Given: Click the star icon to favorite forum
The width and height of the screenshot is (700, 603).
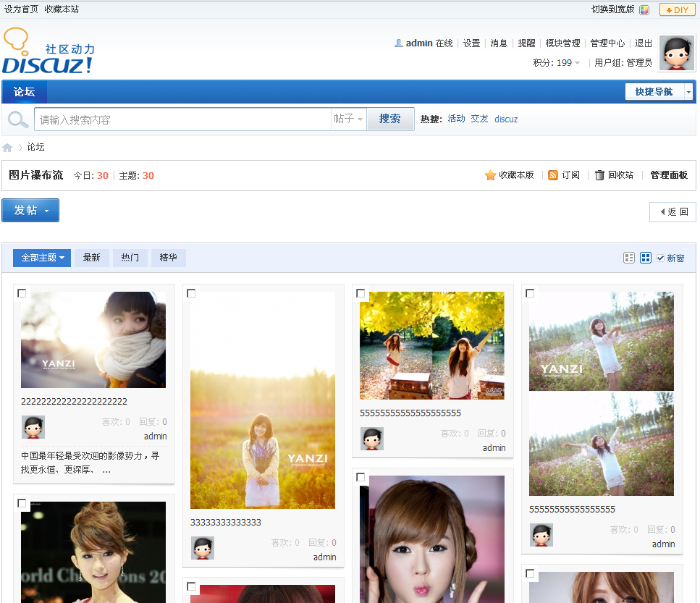Looking at the screenshot, I should pyautogui.click(x=490, y=175).
